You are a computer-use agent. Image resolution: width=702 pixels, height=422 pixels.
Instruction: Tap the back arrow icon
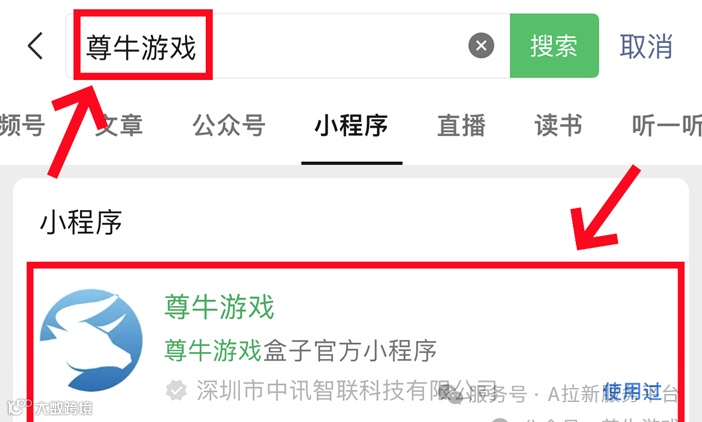(x=35, y=46)
